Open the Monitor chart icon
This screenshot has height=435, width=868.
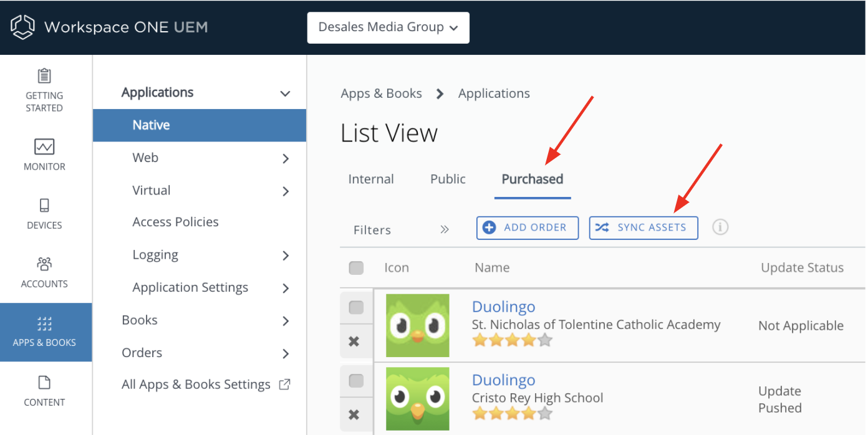tap(44, 147)
